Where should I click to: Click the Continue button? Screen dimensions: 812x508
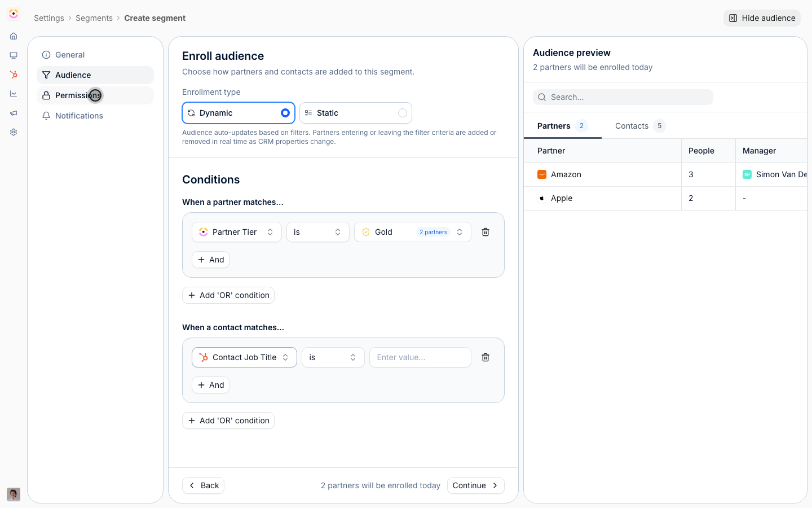click(x=476, y=485)
